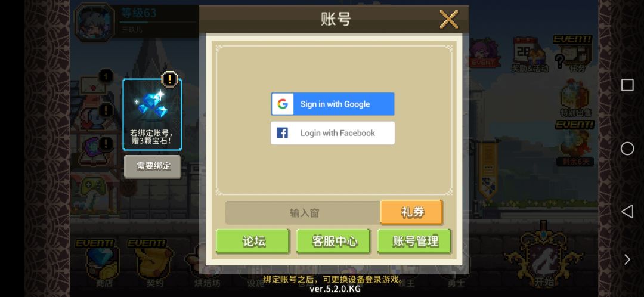Open the 任务 quest icon
644x297 pixels.
coord(574,54)
